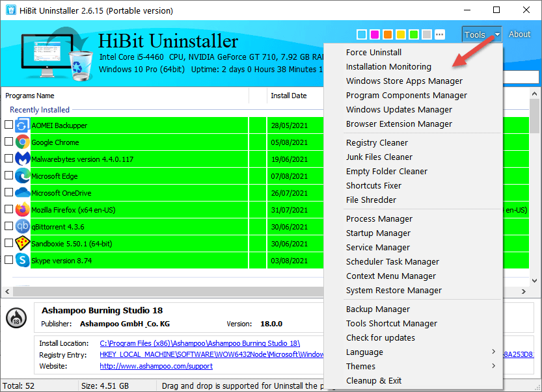Check the Microsoft Edge checkbox
Viewport: 542px width, 392px height.
tap(8, 176)
